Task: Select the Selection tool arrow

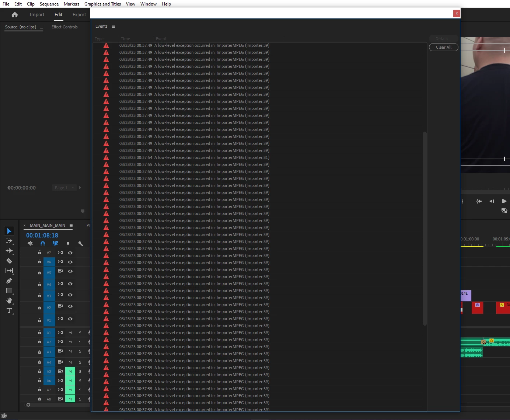Action: point(9,231)
